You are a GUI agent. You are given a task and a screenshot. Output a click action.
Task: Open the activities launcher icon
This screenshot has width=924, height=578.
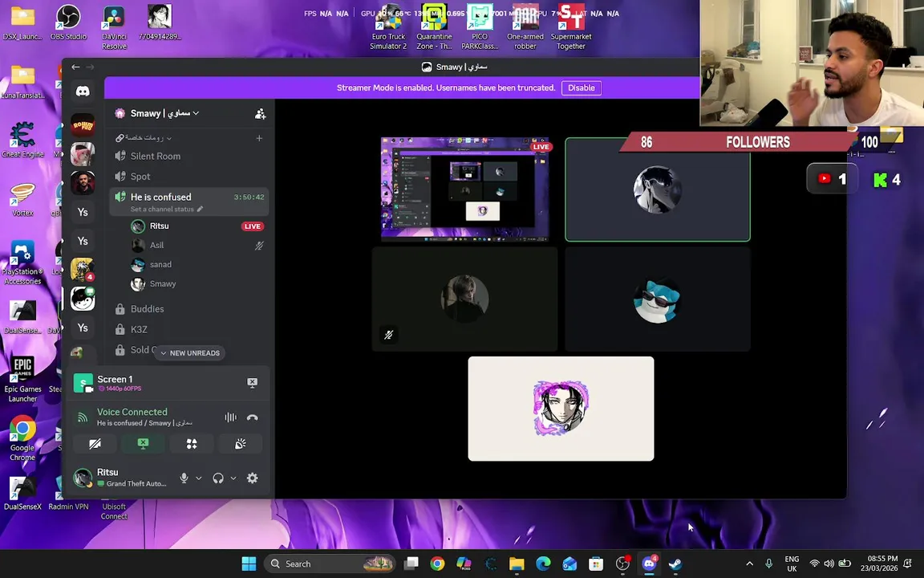[x=192, y=443]
